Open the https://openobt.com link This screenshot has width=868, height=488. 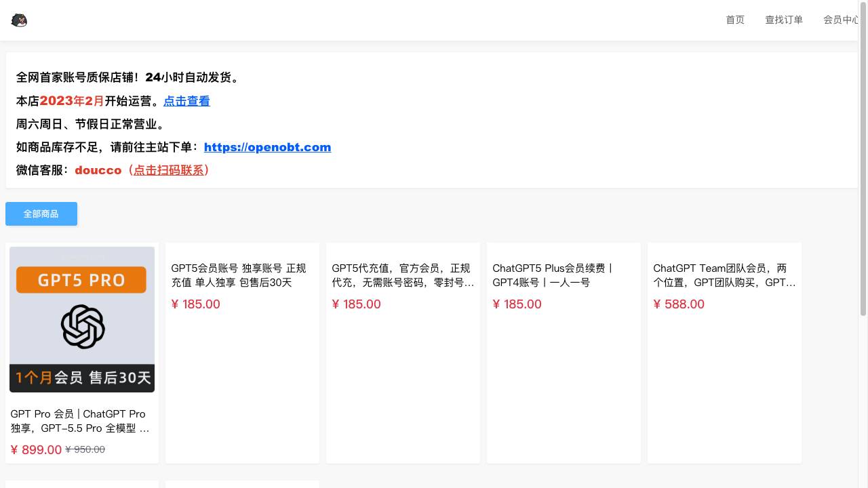267,147
